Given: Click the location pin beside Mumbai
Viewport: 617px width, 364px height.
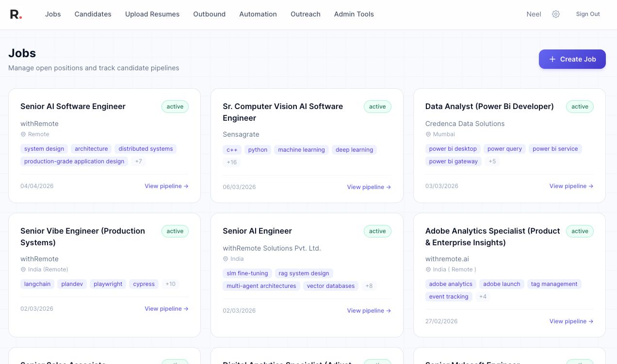Looking at the screenshot, I should point(428,134).
